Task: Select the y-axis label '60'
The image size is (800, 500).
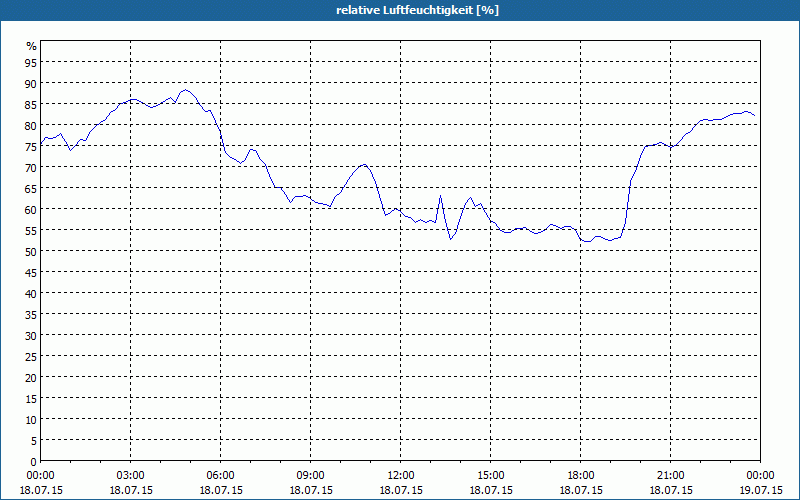Action: (x=31, y=209)
